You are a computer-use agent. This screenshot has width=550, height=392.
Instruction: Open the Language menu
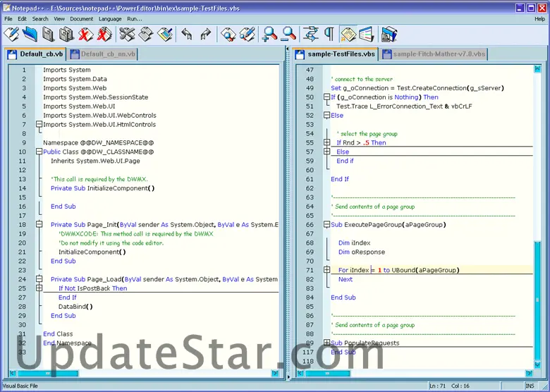110,19
